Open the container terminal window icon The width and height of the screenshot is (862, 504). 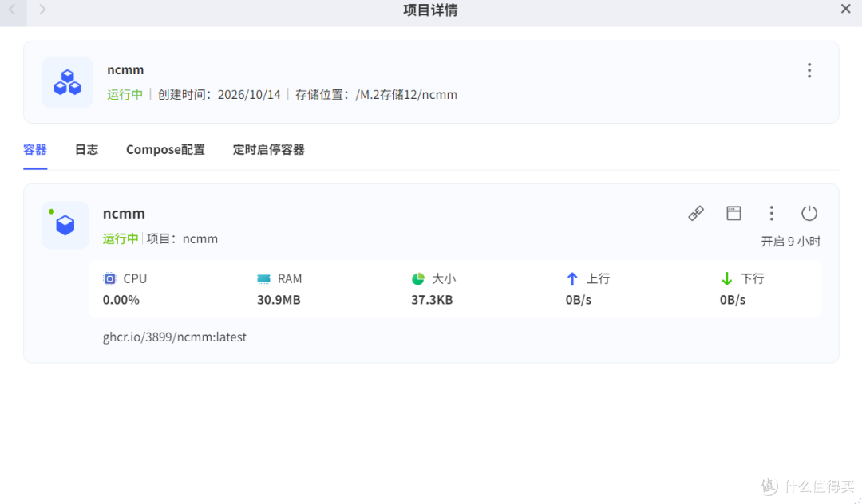point(734,213)
